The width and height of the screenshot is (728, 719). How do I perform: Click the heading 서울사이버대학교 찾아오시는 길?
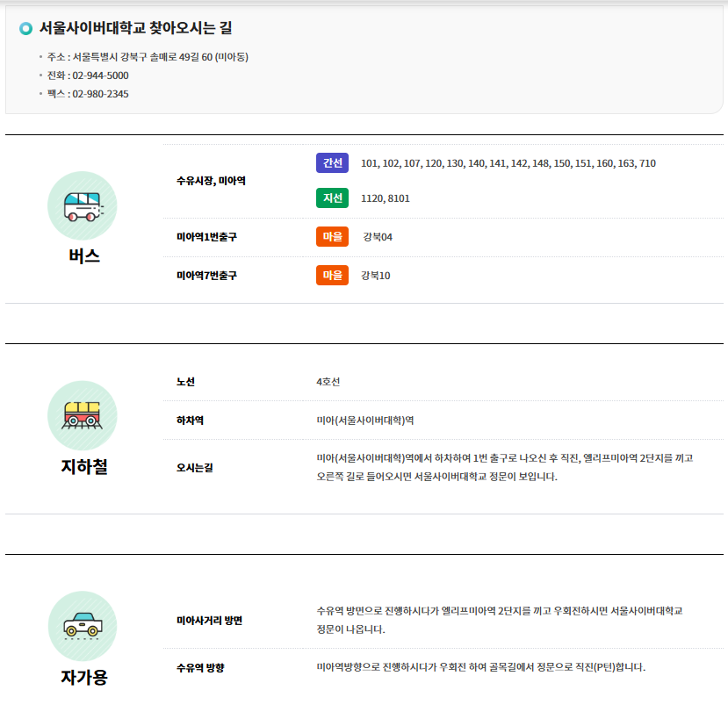[x=135, y=28]
